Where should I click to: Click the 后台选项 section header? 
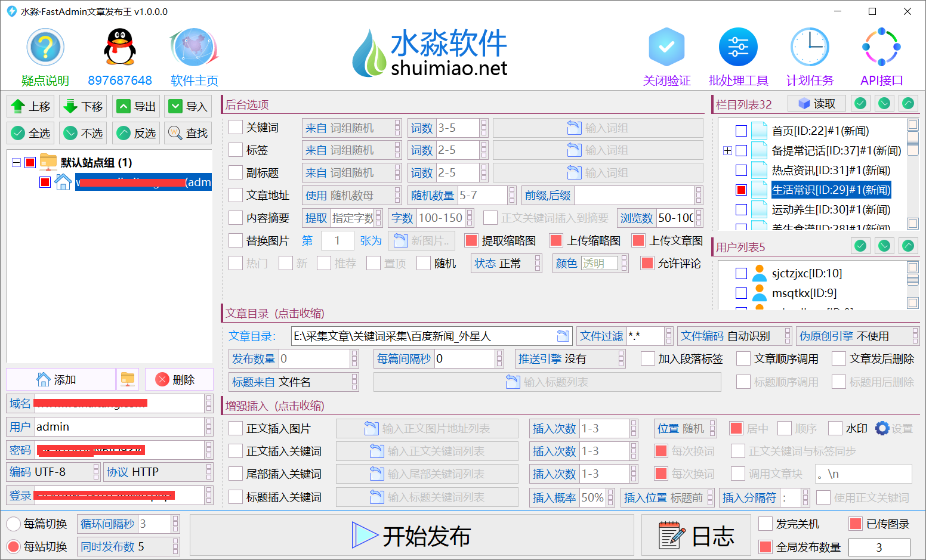[247, 104]
